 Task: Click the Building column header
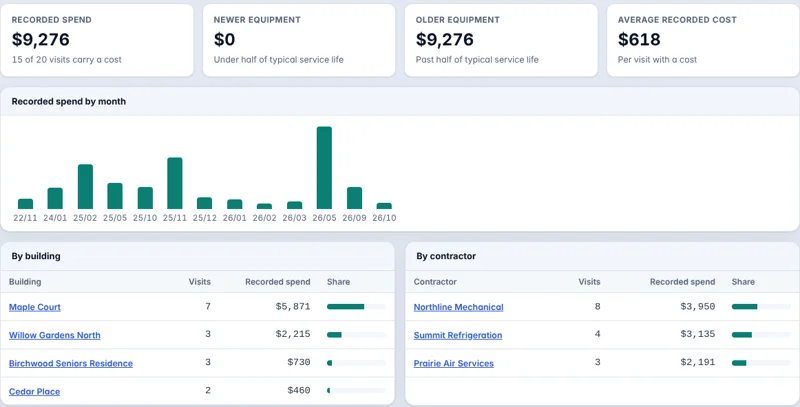click(x=25, y=282)
